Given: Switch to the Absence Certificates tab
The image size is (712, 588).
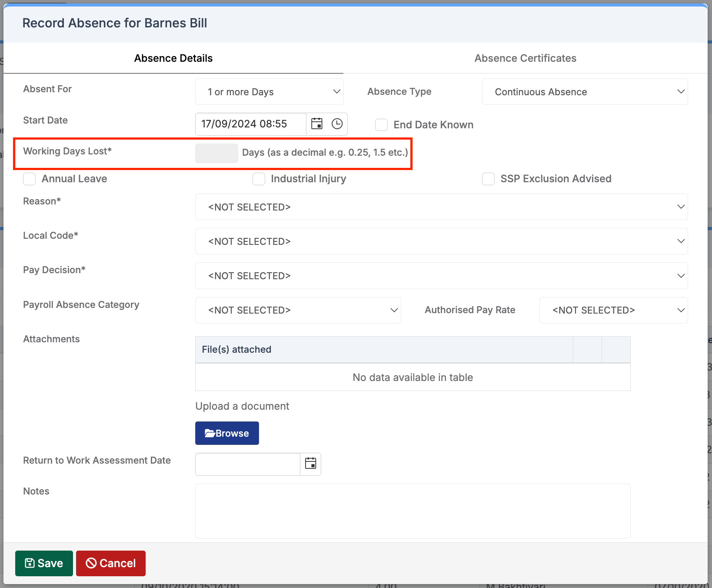Looking at the screenshot, I should [x=525, y=58].
